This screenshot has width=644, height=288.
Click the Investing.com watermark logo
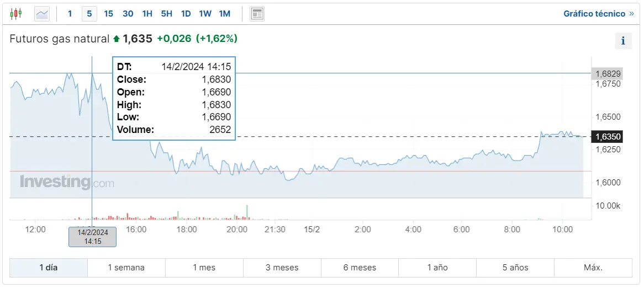pyautogui.click(x=67, y=182)
